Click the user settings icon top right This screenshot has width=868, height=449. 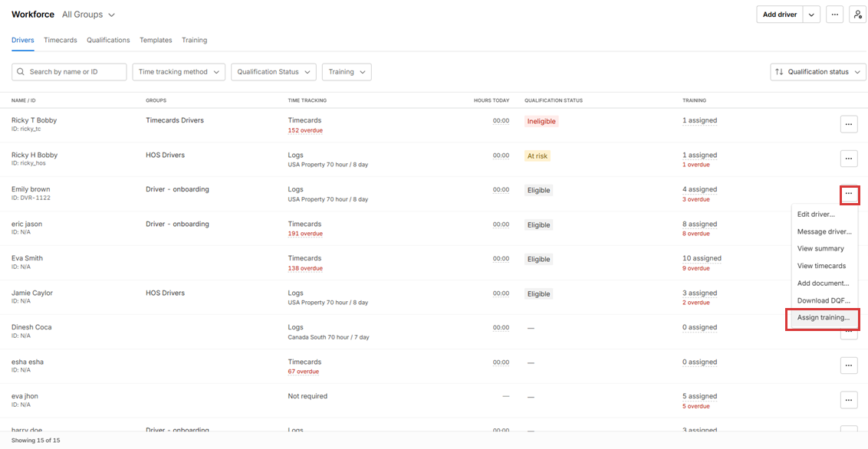tap(857, 15)
